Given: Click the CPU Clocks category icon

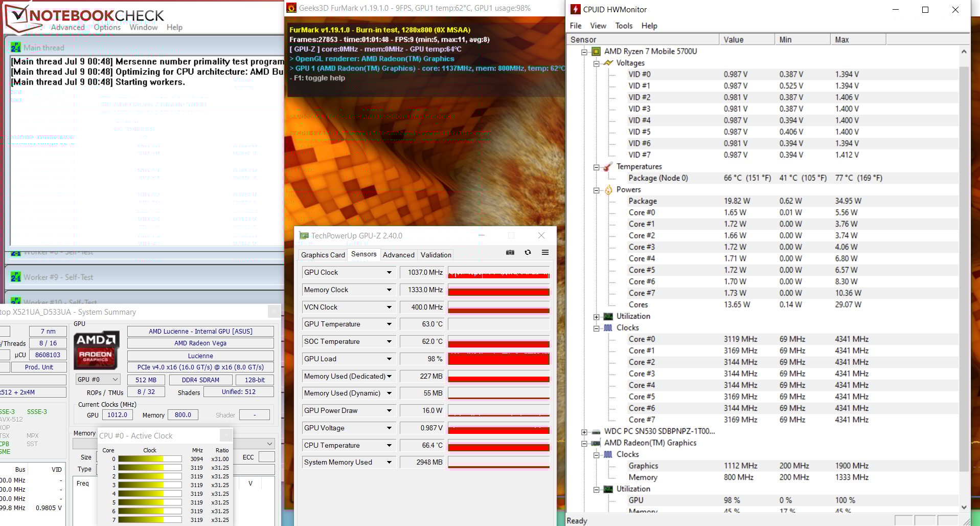Looking at the screenshot, I should pos(608,327).
